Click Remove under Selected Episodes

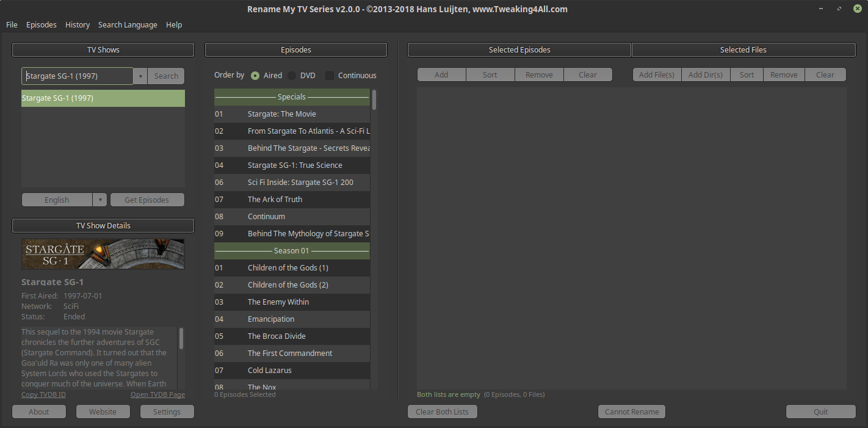[x=539, y=74]
